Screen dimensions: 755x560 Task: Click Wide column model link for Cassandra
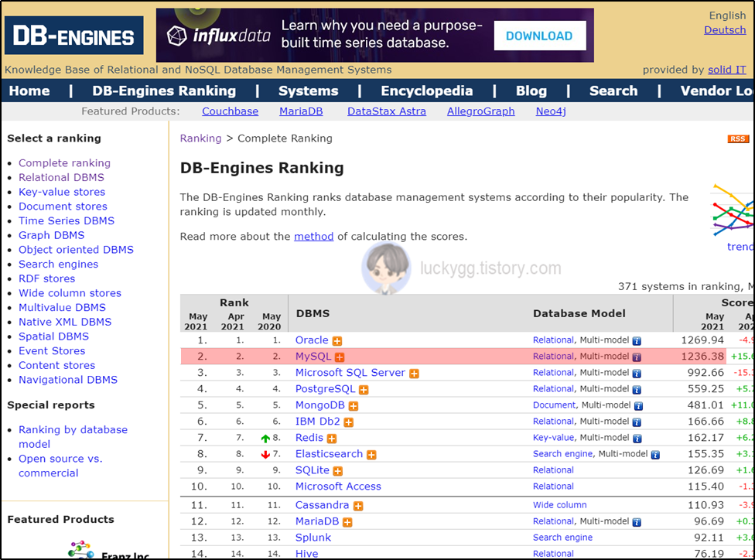click(559, 504)
